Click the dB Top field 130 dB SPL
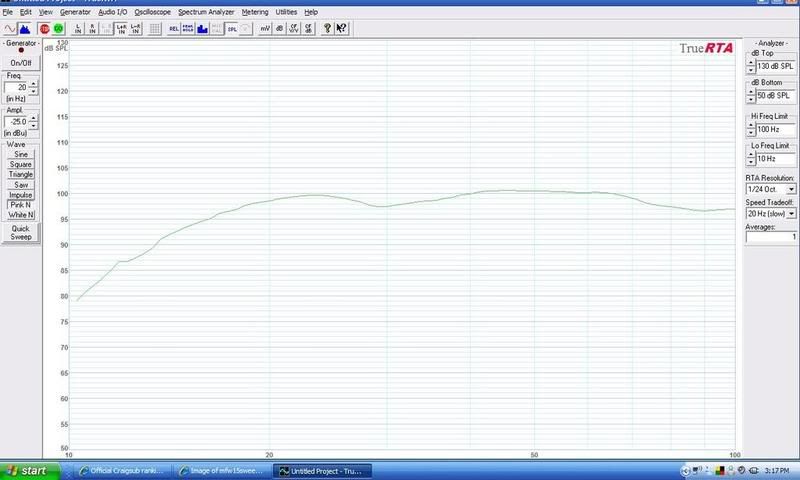800x480 pixels. click(x=776, y=66)
